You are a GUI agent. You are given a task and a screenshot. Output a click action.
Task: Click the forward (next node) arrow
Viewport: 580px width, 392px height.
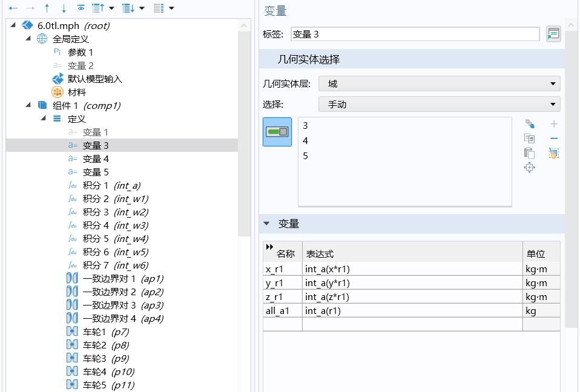click(30, 8)
